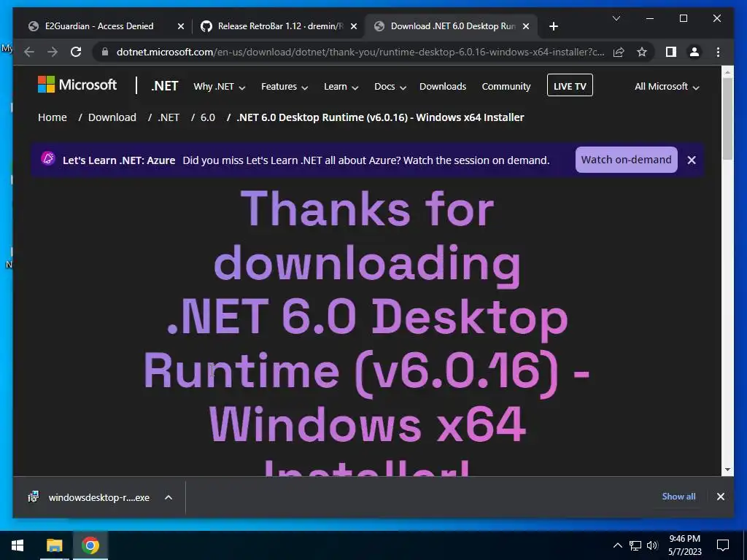Go to the Download breadcrumb
Viewport: 747px width, 560px height.
pyautogui.click(x=112, y=117)
